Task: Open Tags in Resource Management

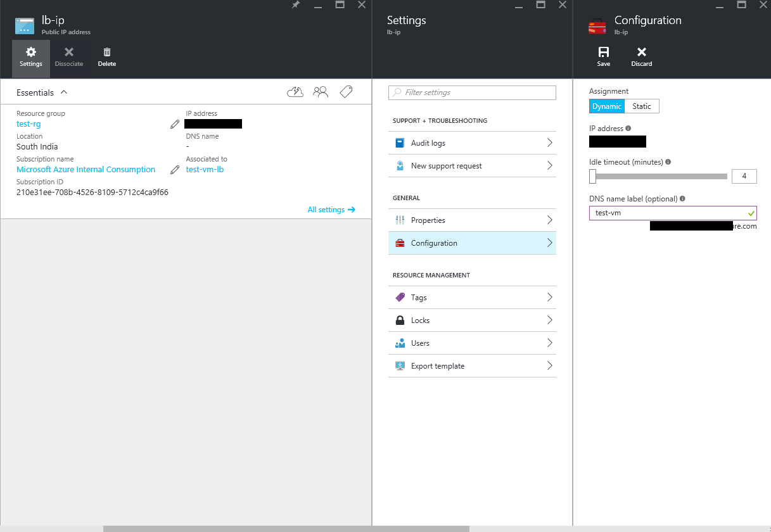Action: [x=472, y=298]
